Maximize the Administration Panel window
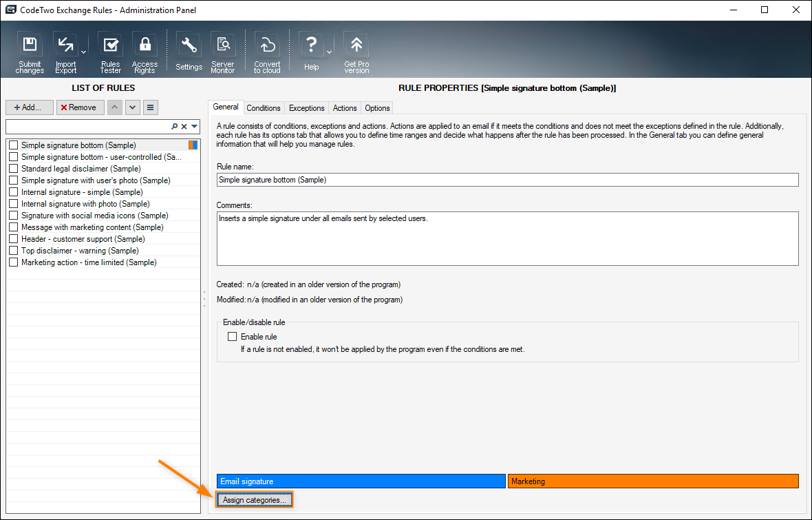 [765, 10]
